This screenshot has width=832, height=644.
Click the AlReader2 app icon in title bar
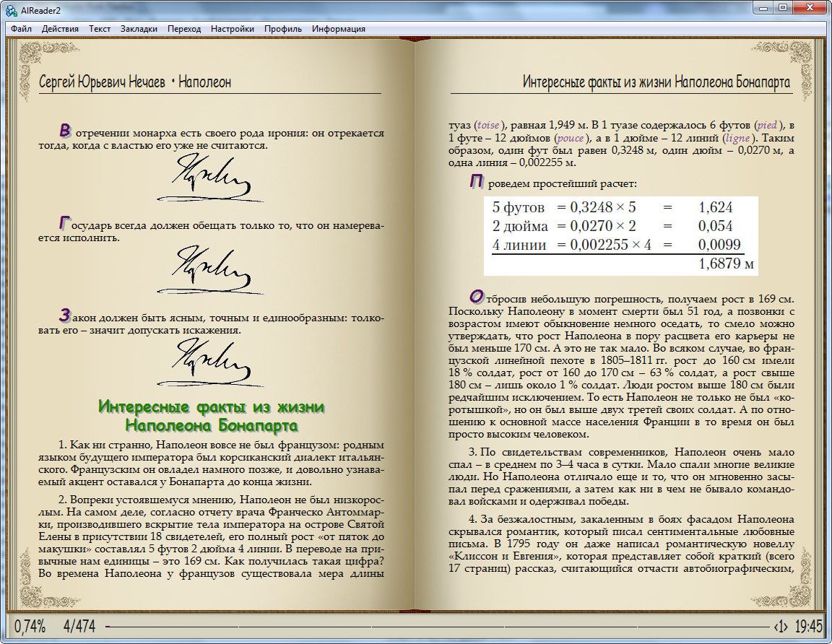(x=11, y=9)
